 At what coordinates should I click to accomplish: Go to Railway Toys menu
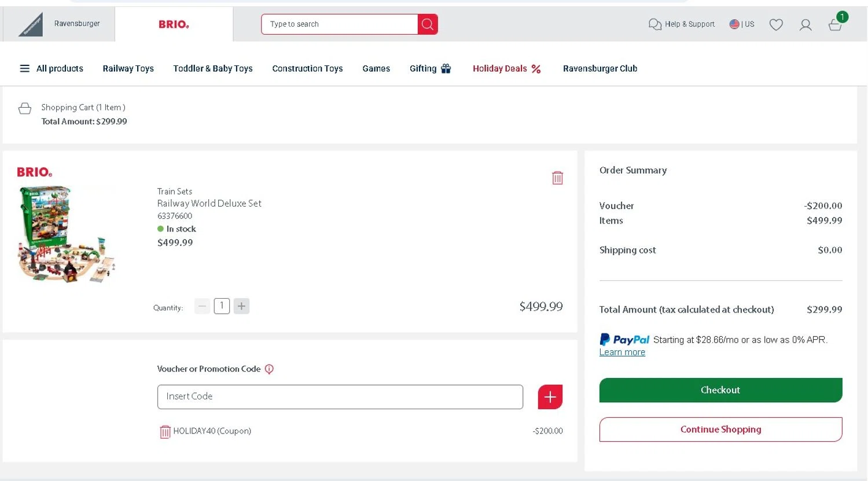tap(128, 68)
